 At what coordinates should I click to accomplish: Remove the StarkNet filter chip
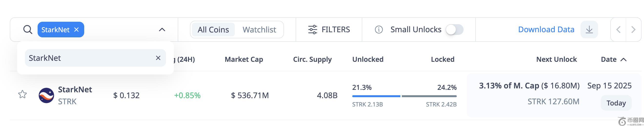pyautogui.click(x=76, y=30)
